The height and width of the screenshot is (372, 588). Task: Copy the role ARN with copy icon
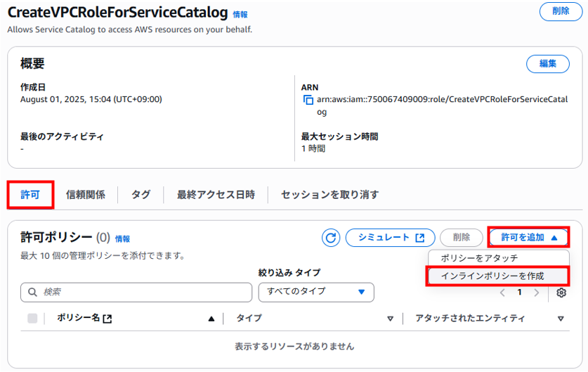[308, 100]
